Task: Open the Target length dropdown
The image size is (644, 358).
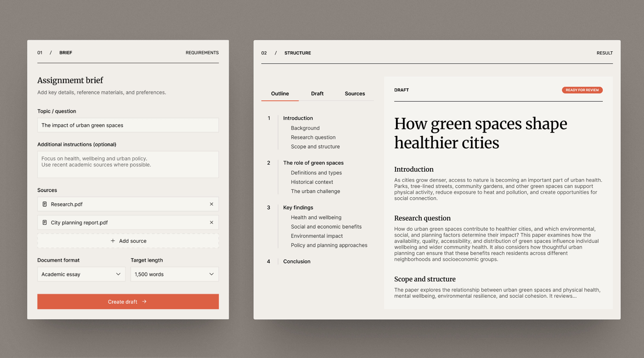Action: coord(174,274)
